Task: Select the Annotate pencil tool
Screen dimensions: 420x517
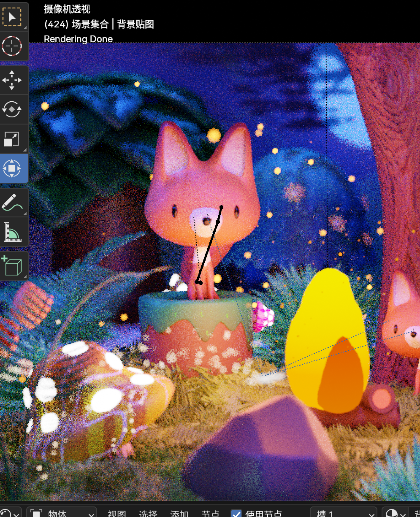Action: point(12,202)
